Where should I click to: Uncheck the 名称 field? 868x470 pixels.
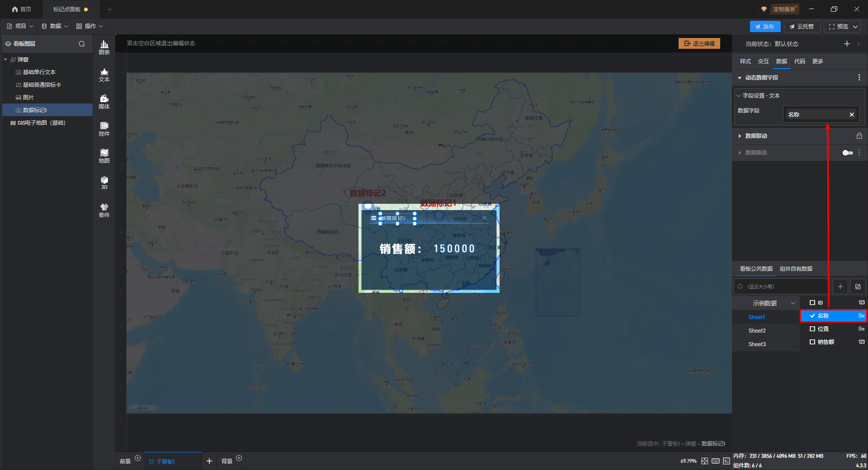(x=812, y=316)
